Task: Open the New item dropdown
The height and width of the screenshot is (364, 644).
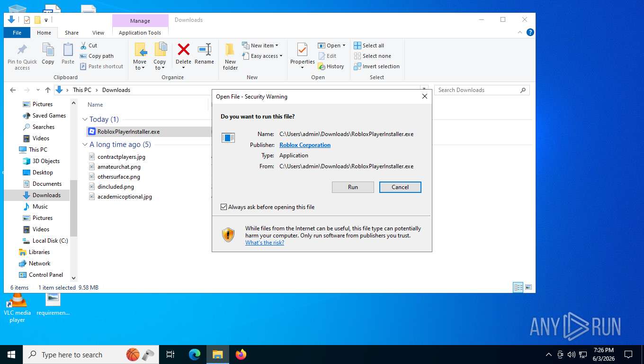Action: tap(260, 45)
